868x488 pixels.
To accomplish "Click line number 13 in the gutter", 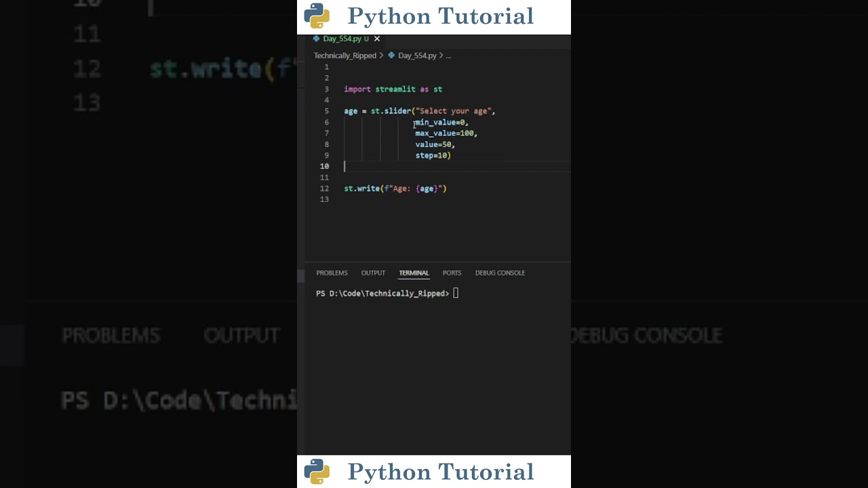I will pyautogui.click(x=324, y=199).
